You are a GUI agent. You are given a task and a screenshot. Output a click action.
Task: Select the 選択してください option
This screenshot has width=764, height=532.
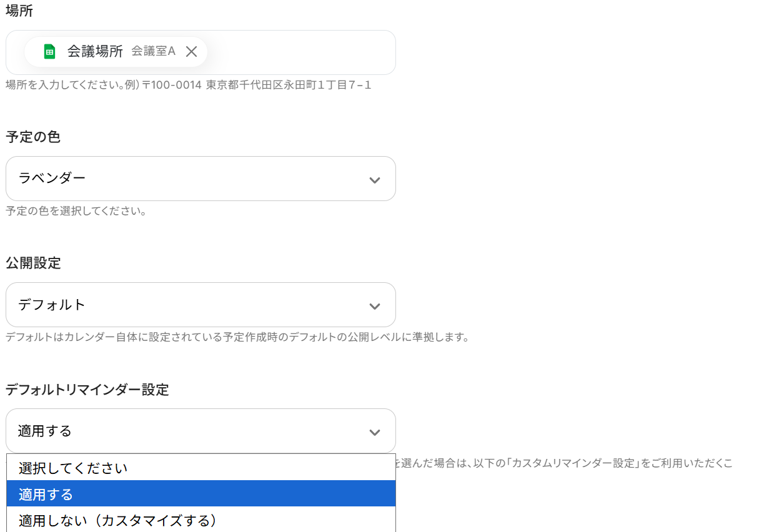coord(73,468)
